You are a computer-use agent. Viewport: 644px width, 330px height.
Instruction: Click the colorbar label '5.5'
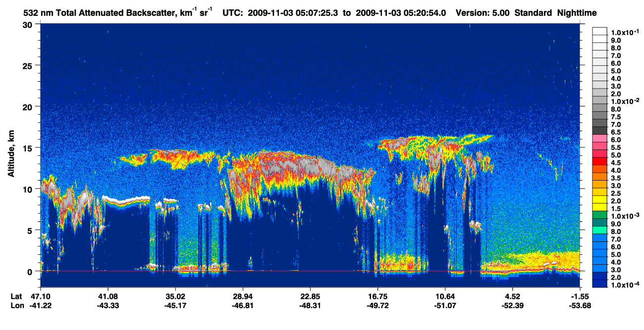(x=617, y=147)
